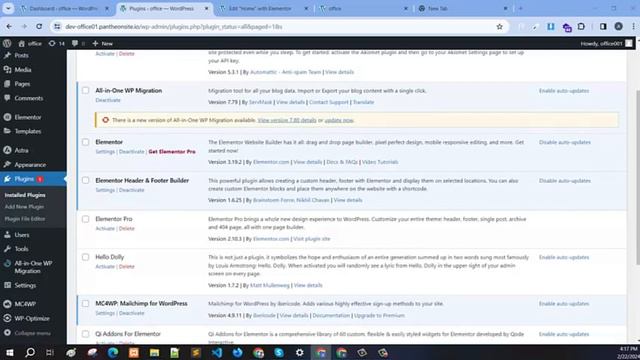The height and width of the screenshot is (360, 640).
Task: Open the WordPress logo menu in admin bar
Action: pyautogui.click(x=7, y=43)
